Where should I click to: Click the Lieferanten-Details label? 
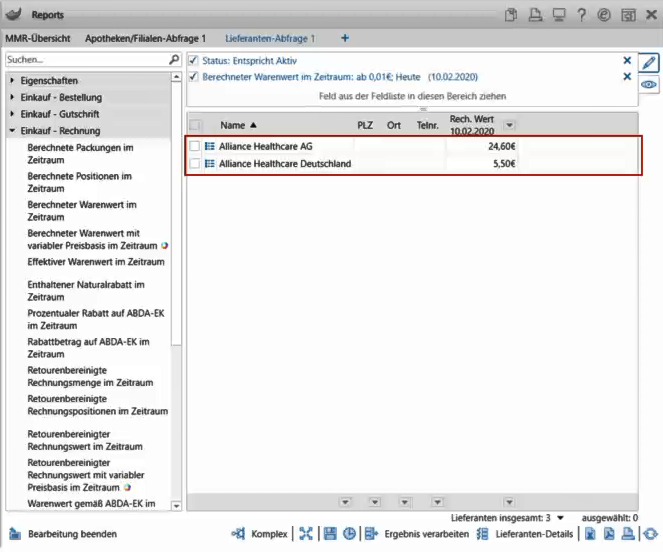(534, 534)
